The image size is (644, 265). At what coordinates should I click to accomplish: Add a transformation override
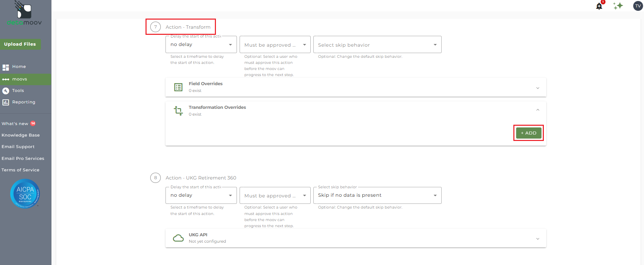528,133
